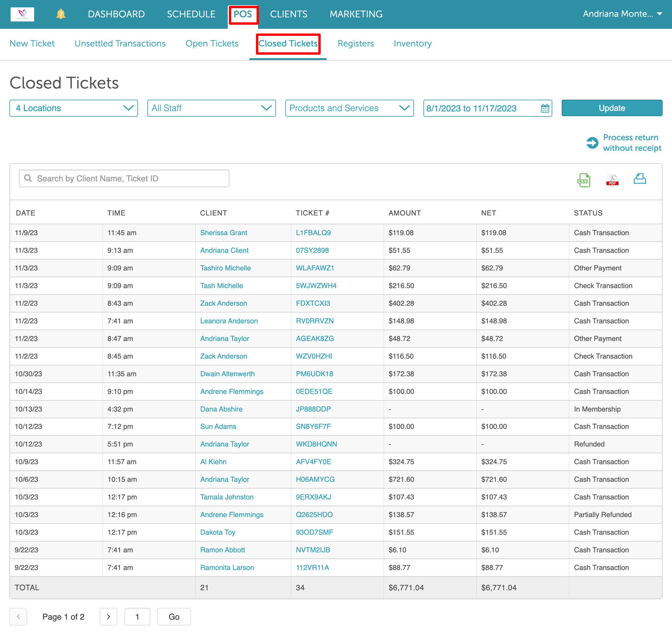Go to next page arrow
Viewport: 672px width, 632px height.
(x=109, y=616)
